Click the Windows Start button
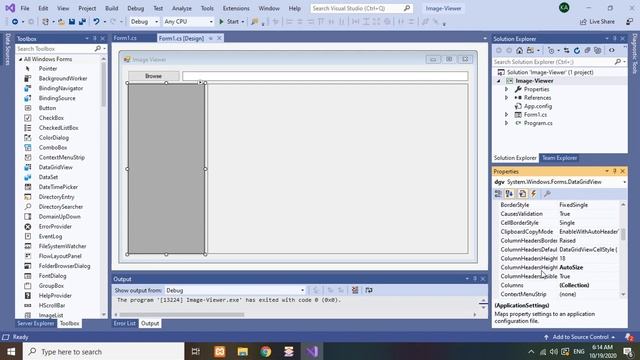This screenshot has height=360, width=640. pyautogui.click(x=11, y=351)
